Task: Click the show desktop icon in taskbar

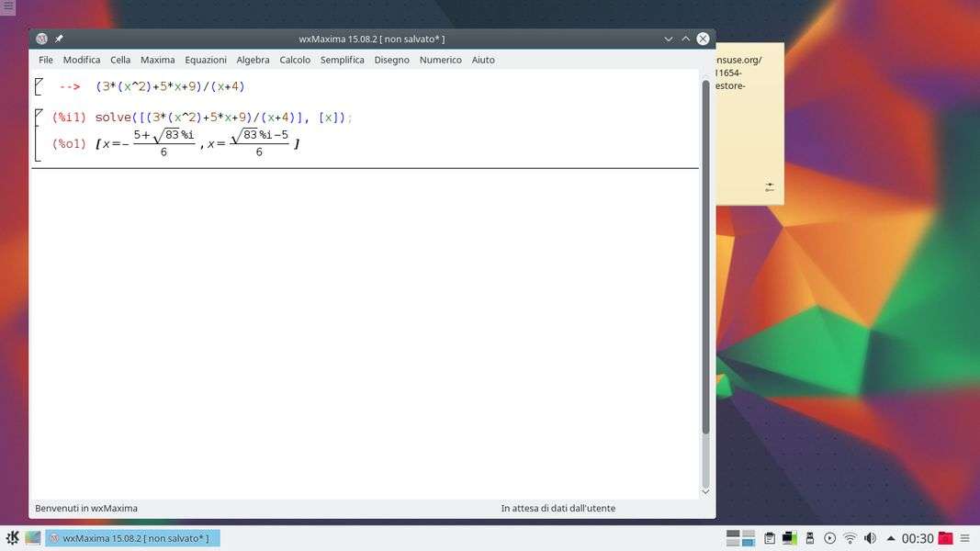Action: [x=32, y=538]
